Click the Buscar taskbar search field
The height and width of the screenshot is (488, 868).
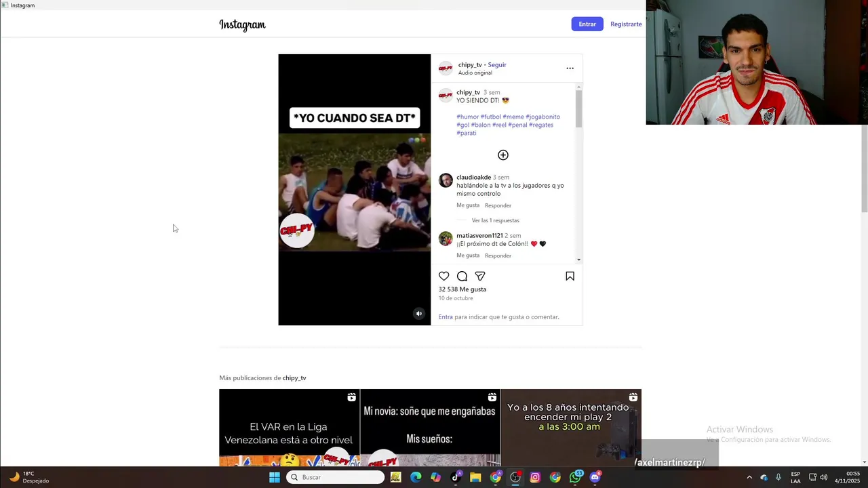tap(336, 477)
